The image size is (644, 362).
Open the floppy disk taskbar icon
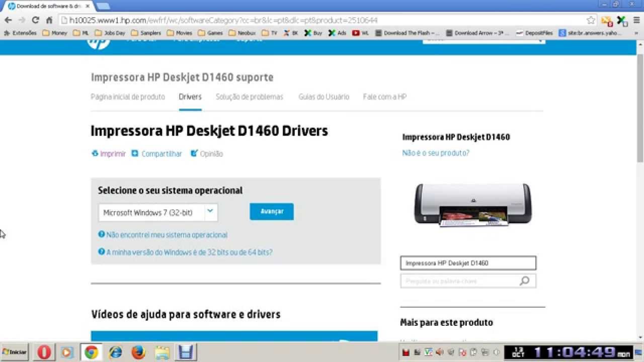click(186, 352)
